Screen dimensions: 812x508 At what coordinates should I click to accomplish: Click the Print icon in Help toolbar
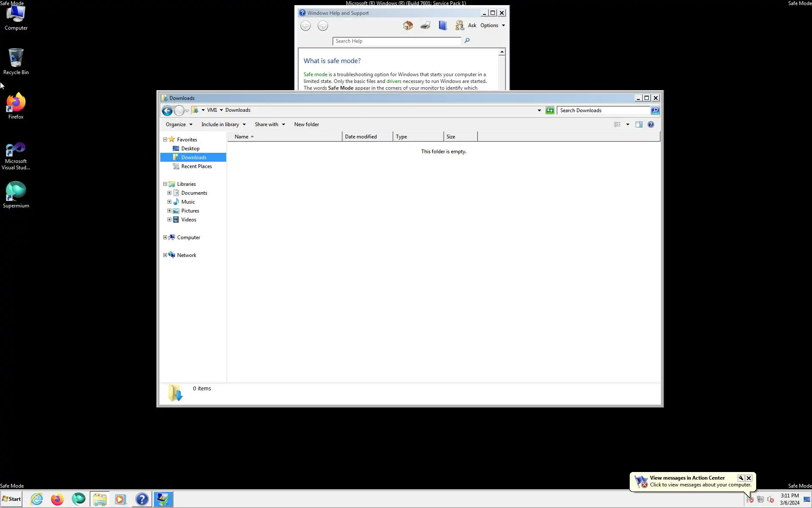coord(425,25)
